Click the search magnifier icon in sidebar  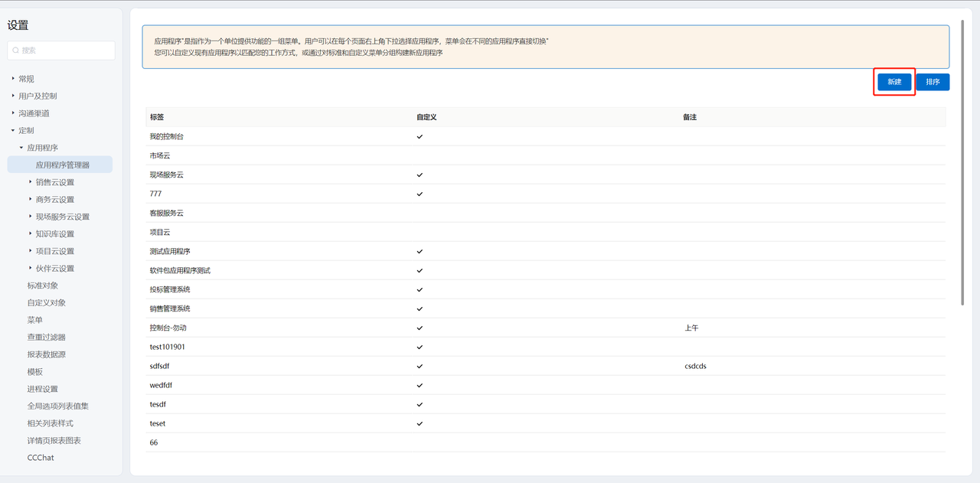pyautogui.click(x=15, y=51)
